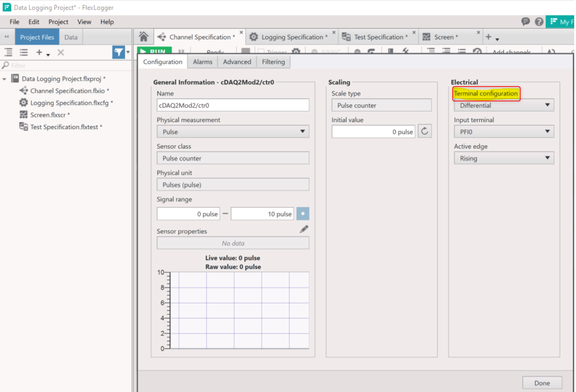Click the Sensor class Pulse counter field
The height and width of the screenshot is (392, 576).
[233, 158]
